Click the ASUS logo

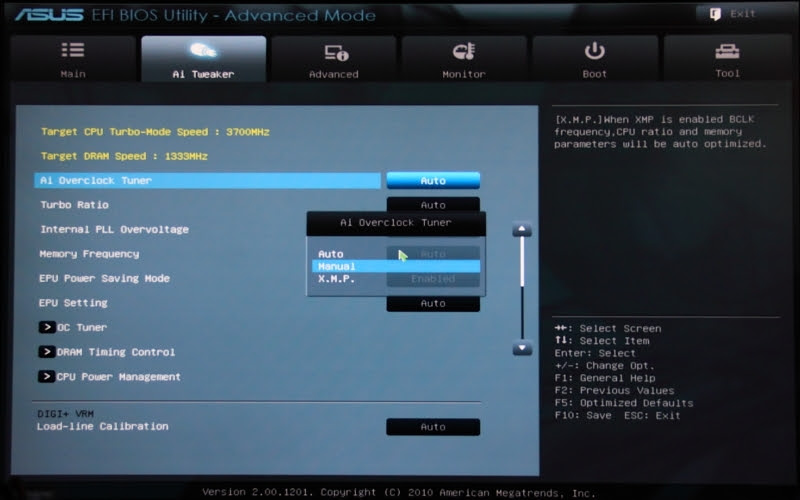coord(49,15)
